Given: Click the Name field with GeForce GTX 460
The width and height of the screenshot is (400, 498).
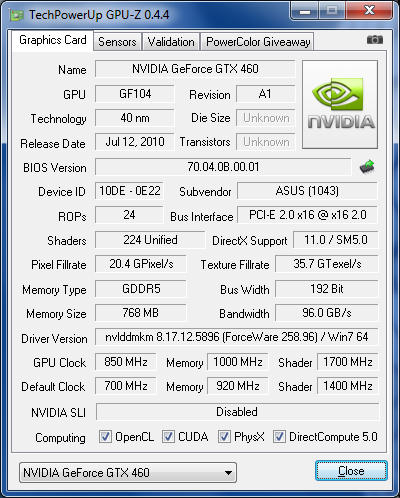Looking at the screenshot, I should (195, 69).
